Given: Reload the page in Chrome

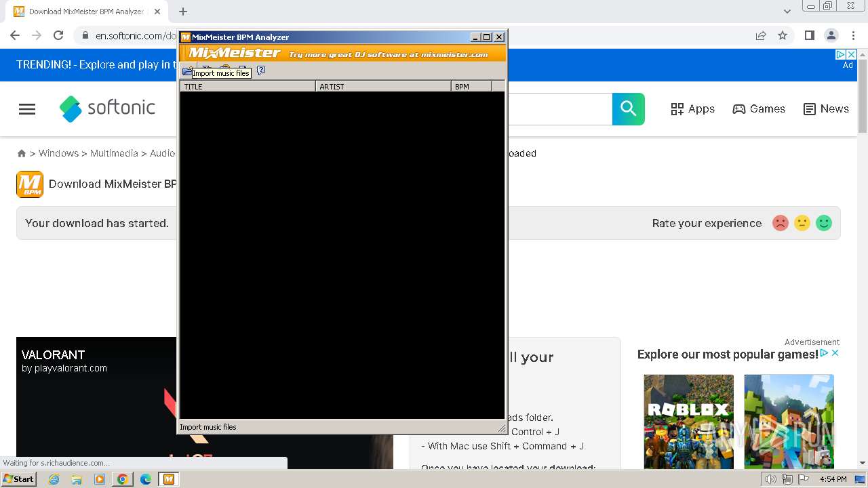Looking at the screenshot, I should tap(58, 35).
